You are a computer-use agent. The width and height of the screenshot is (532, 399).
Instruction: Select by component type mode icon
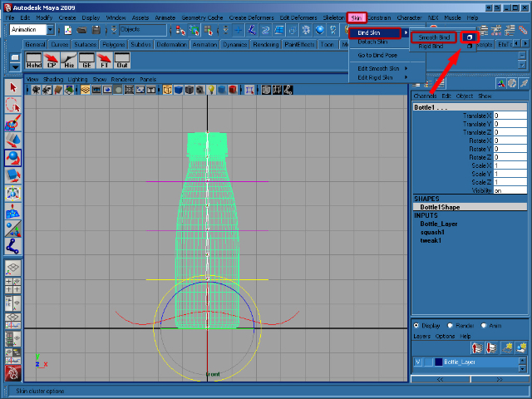click(x=209, y=30)
